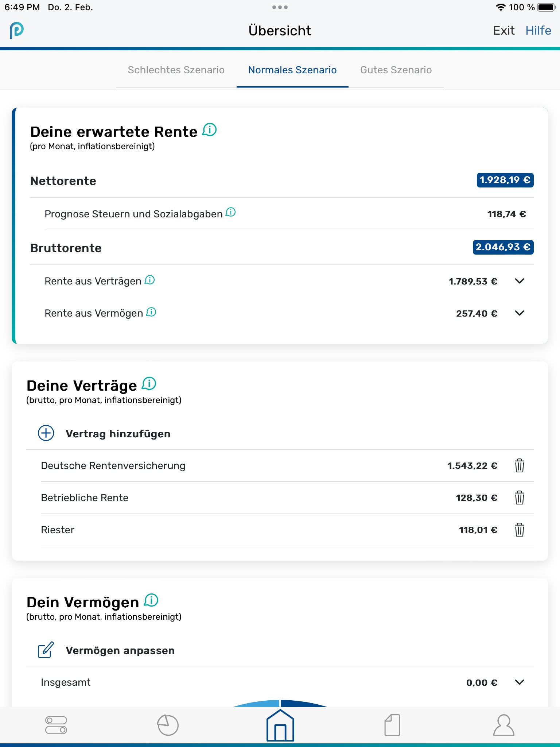Click the Bruttorente label
Viewport: 560px width, 747px height.
pos(66,248)
